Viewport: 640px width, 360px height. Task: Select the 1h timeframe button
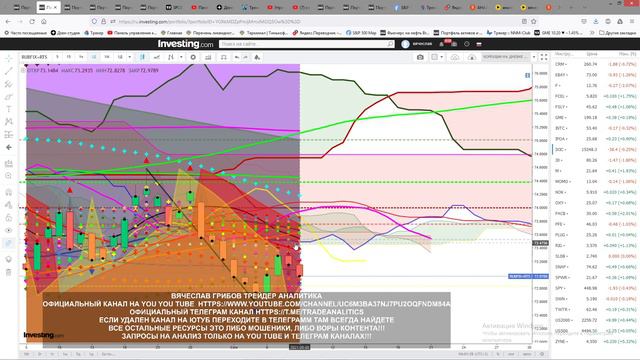tap(81, 57)
